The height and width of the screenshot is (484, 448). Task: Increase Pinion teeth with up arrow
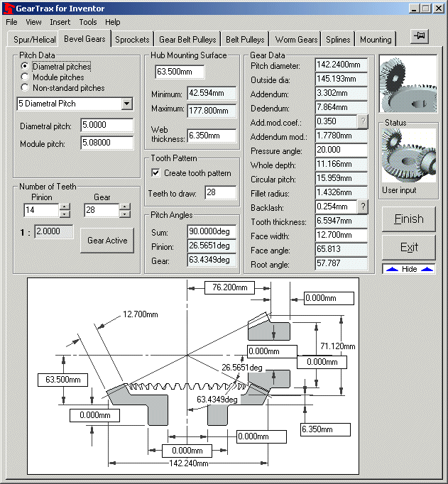[x=65, y=207]
